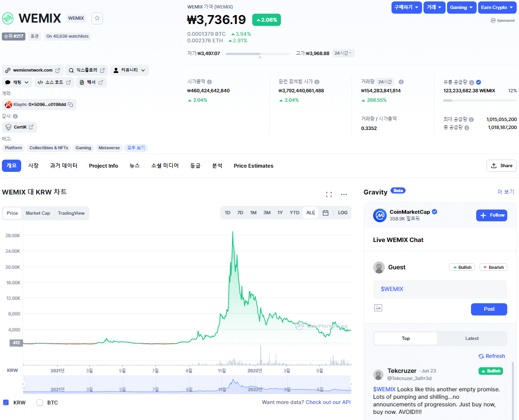
Task: Open the Earn Crypto dropdown
Action: tap(497, 7)
